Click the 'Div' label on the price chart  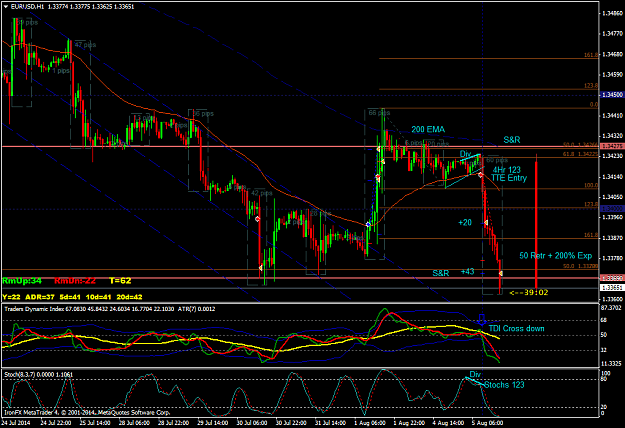(x=465, y=154)
